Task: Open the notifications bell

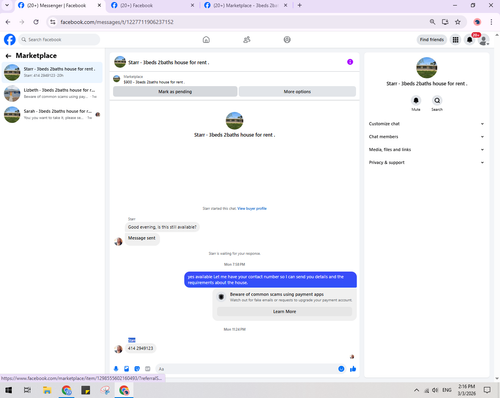Action: point(470,40)
